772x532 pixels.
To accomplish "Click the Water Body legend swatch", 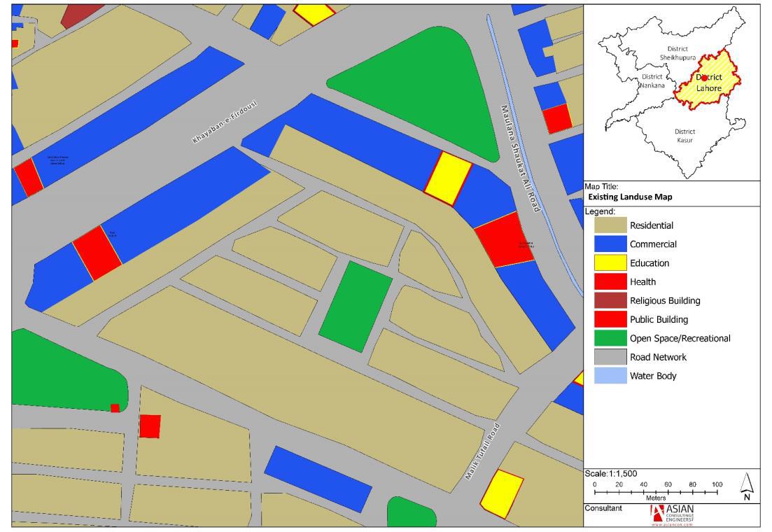I will click(610, 376).
